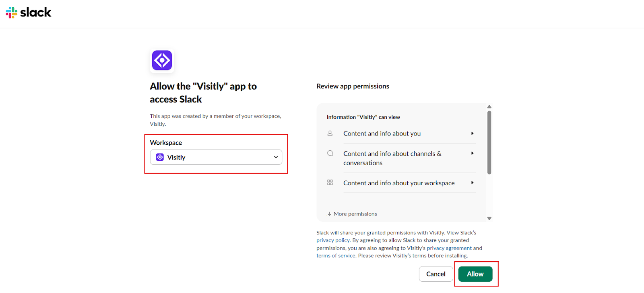The width and height of the screenshot is (644, 293).
Task: Click the 'This app was created by a member' text
Action: point(216,120)
